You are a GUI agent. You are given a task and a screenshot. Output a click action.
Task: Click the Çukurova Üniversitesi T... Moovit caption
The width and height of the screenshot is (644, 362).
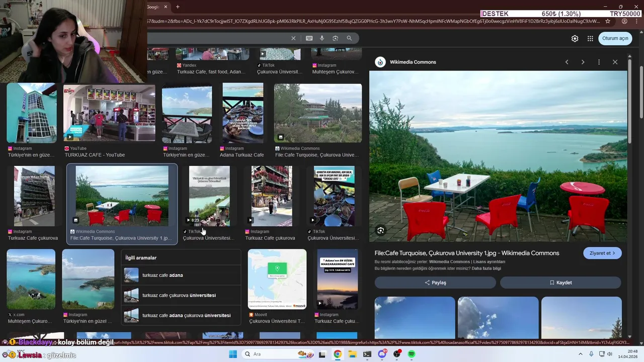[277, 321]
